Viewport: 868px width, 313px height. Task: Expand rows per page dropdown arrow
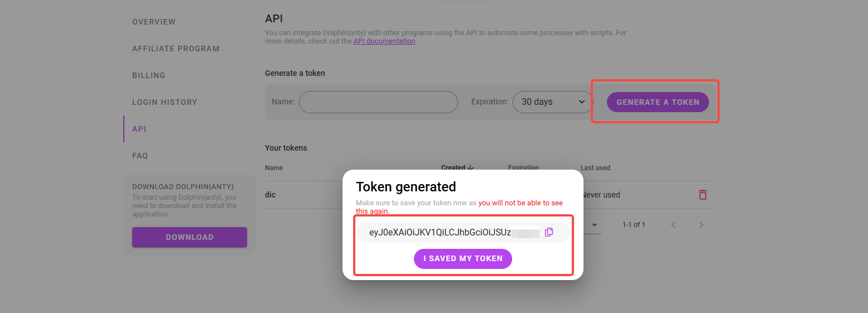(x=594, y=225)
